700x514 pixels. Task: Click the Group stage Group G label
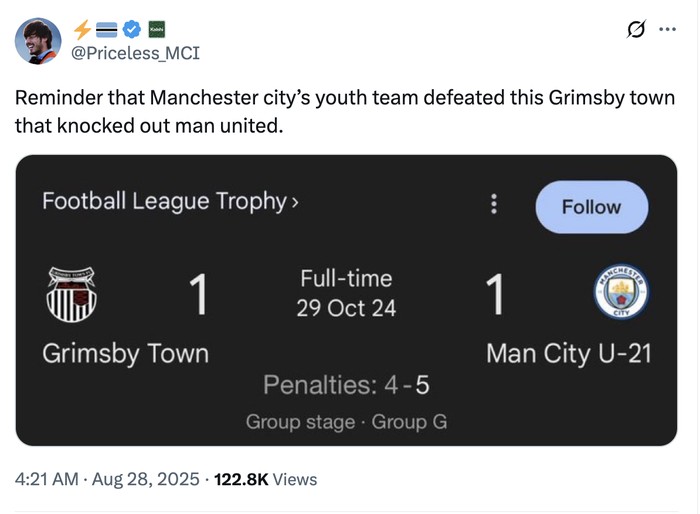pyautogui.click(x=346, y=422)
